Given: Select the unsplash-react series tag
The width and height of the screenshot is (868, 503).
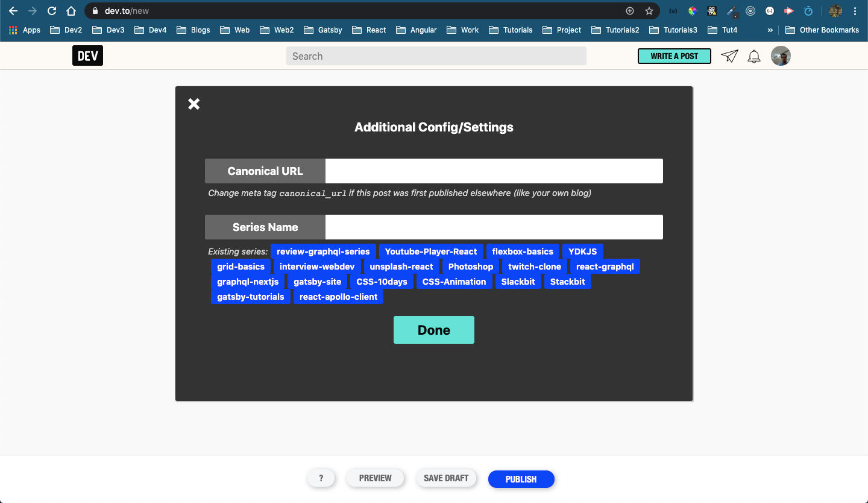Looking at the screenshot, I should 401,267.
